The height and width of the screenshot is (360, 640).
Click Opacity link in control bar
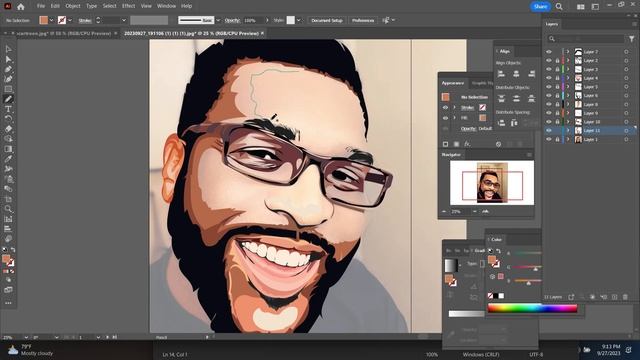click(232, 20)
